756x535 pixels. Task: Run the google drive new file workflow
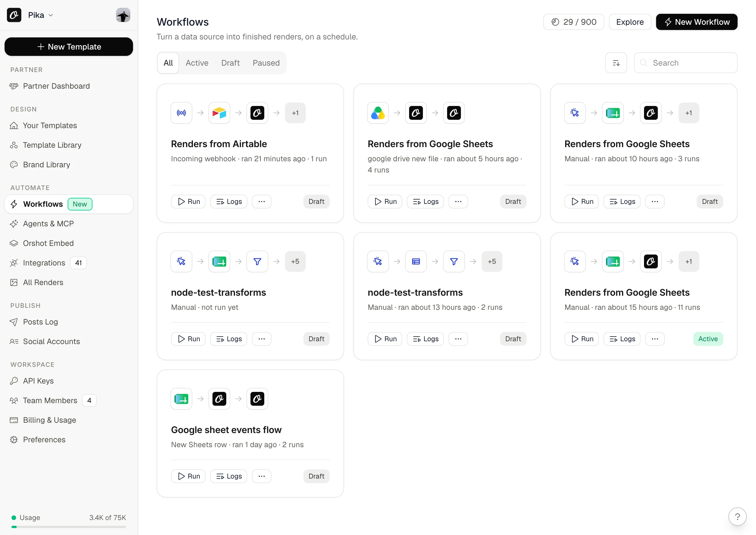click(385, 201)
